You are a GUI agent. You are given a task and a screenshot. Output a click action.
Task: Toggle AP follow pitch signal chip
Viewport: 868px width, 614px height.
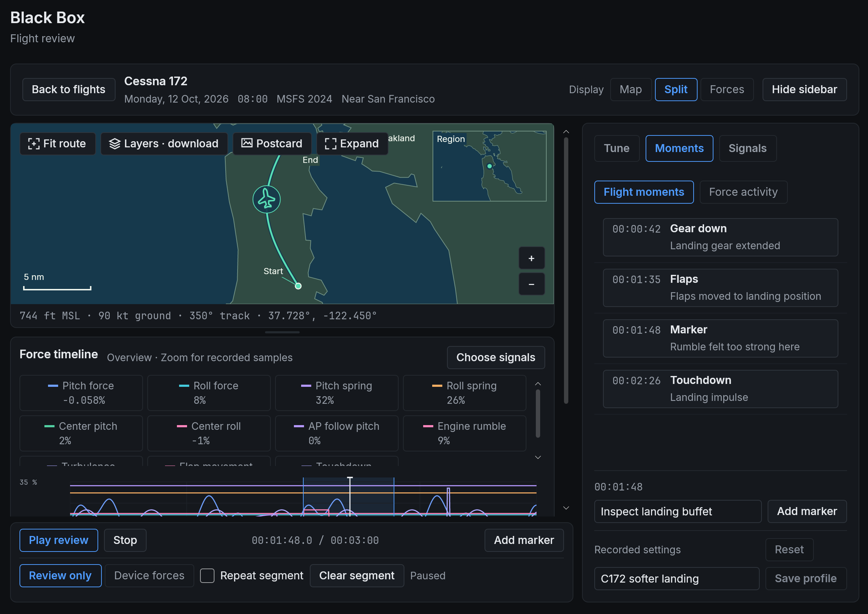tap(337, 433)
